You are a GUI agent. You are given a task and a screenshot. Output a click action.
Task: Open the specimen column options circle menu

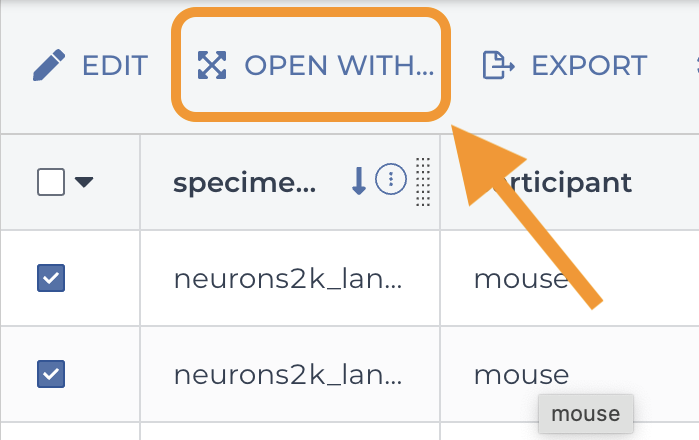391,179
